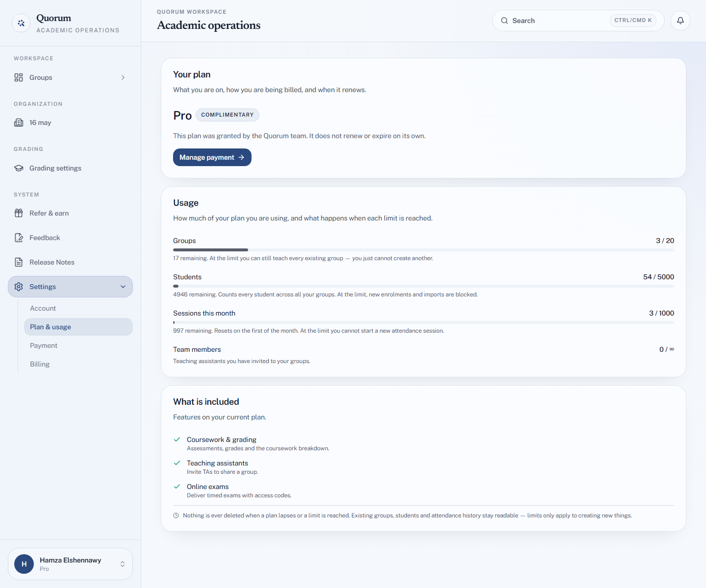Click the H user avatar
Viewport: 706px width, 588px height.
point(24,564)
